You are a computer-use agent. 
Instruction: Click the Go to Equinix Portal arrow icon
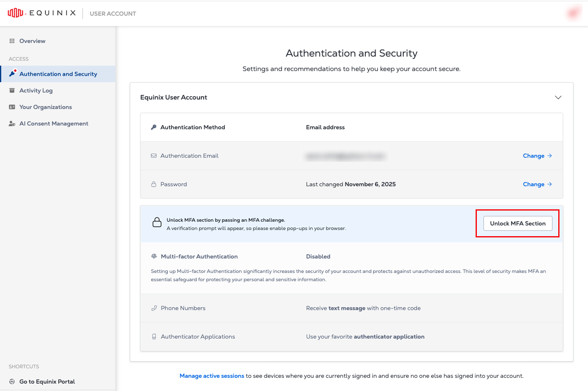[12, 382]
